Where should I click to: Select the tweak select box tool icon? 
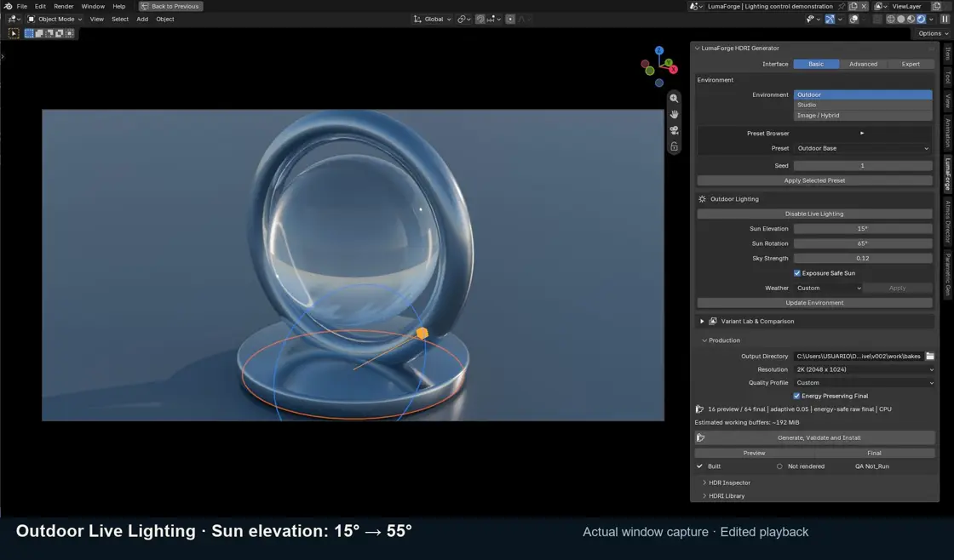[14, 33]
